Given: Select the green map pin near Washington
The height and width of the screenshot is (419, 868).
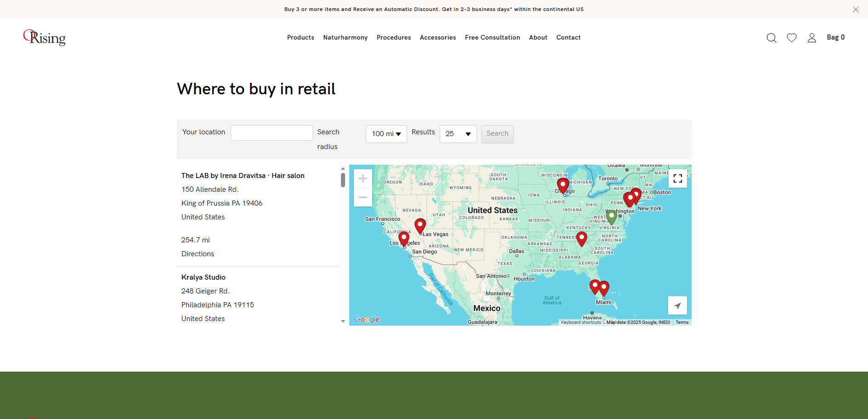Looking at the screenshot, I should (611, 217).
